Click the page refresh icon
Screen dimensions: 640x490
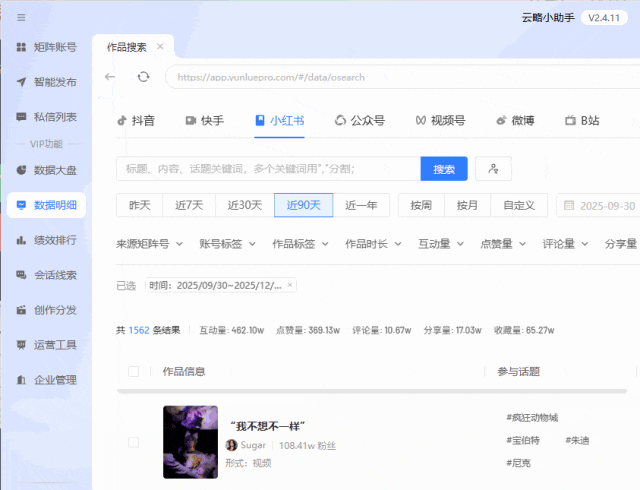click(x=144, y=77)
